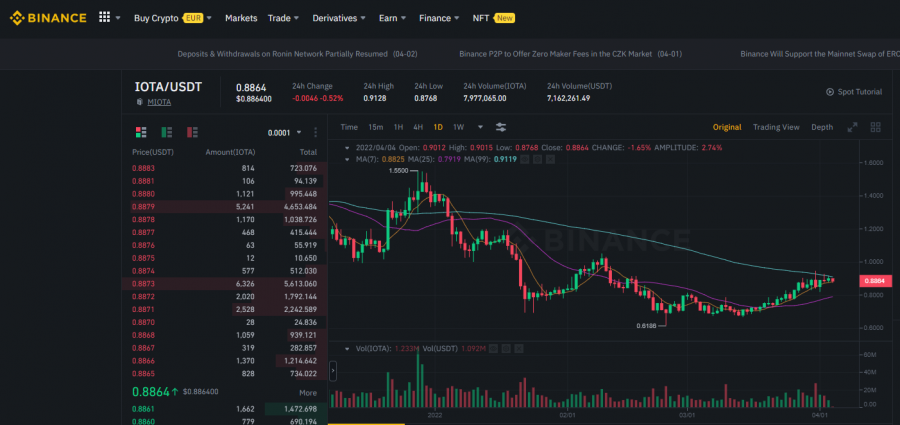This screenshot has height=425, width=900.
Task: Click the 0.8864 current price chart label
Action: pos(875,281)
